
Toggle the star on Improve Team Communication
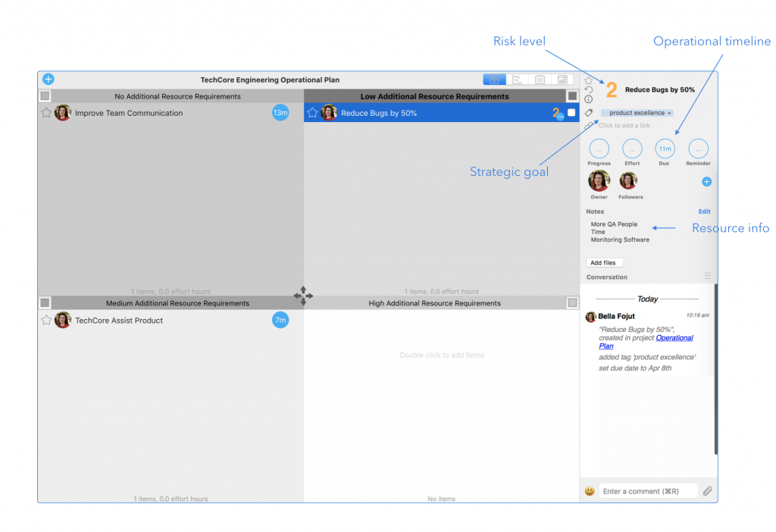pyautogui.click(x=47, y=112)
